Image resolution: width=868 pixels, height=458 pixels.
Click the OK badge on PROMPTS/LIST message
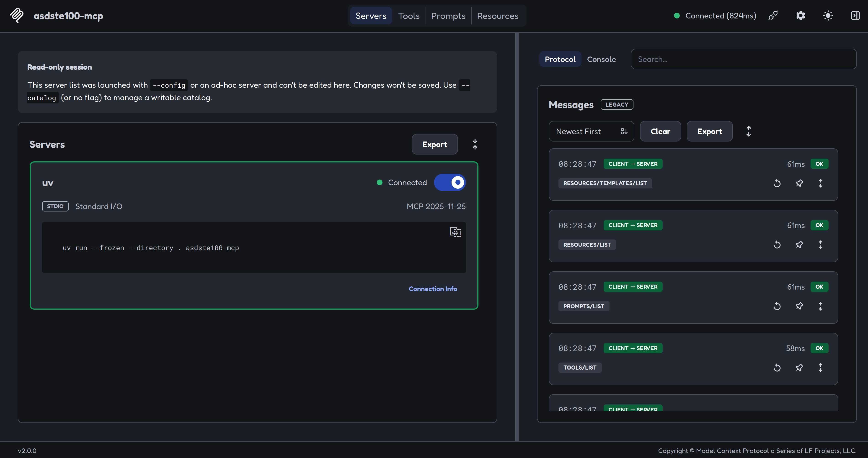point(819,287)
